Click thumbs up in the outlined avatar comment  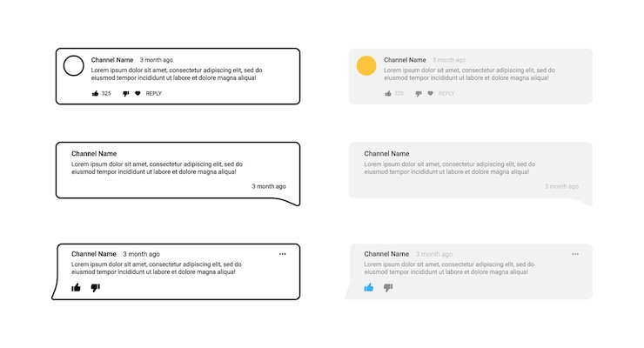coord(95,94)
